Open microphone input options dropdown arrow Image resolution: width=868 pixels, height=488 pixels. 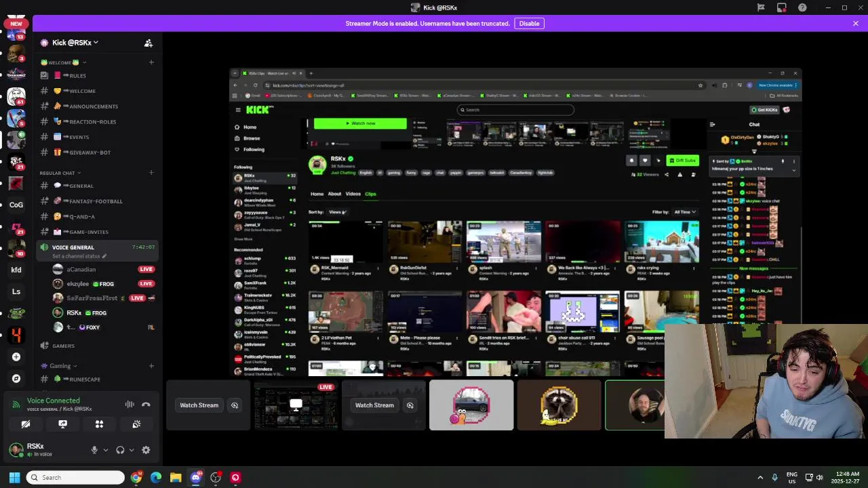click(x=105, y=449)
